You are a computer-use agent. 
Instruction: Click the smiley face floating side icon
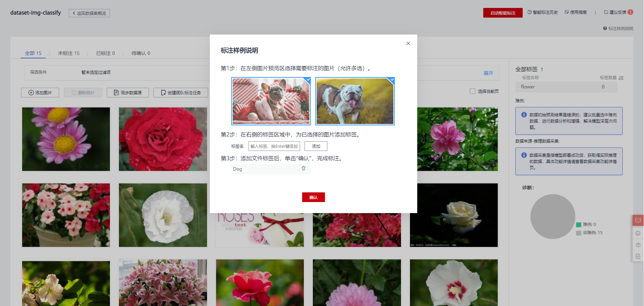pyautogui.click(x=638, y=233)
